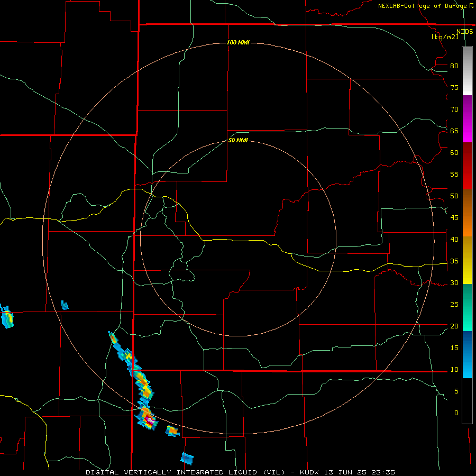Click the KUDX 13 JUN 25 23:35 timestamp
The height and width of the screenshot is (476, 476).
click(x=347, y=472)
